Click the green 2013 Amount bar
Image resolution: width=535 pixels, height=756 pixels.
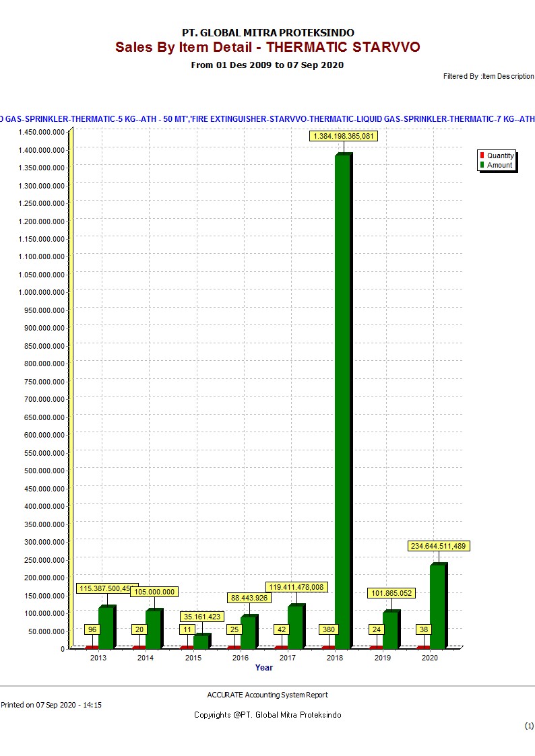106,627
